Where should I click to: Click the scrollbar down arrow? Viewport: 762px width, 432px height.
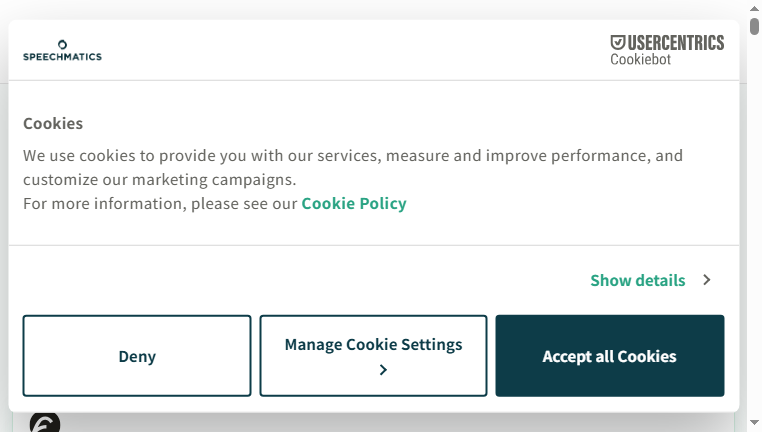[754, 423]
